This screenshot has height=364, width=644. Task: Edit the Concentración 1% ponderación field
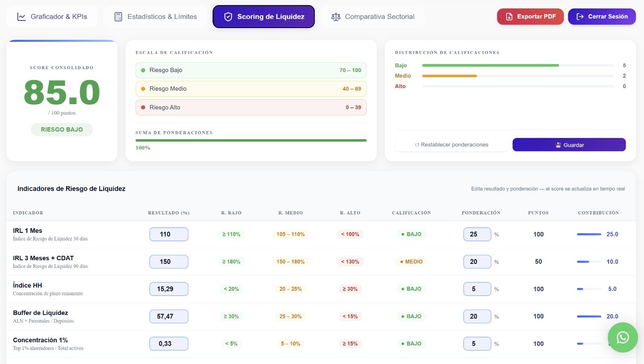[x=477, y=343]
